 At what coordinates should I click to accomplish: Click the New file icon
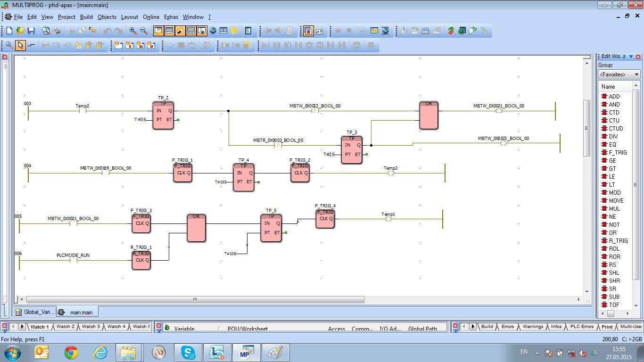pos(9,31)
